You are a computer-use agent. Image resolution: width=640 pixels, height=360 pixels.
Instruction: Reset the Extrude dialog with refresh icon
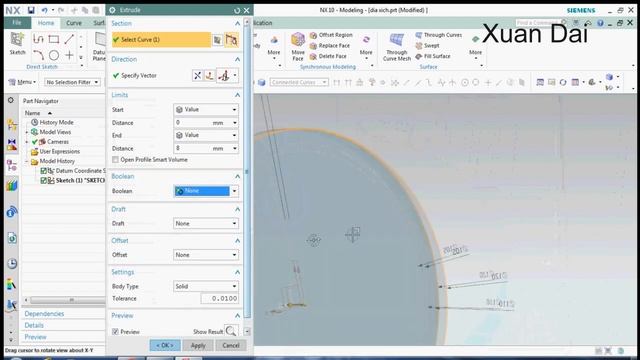click(237, 10)
